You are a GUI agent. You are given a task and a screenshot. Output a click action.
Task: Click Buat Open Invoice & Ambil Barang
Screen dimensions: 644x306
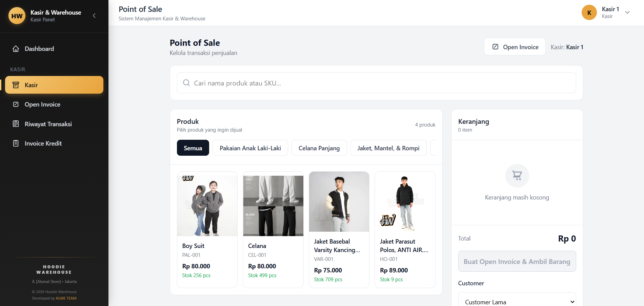[x=517, y=261]
